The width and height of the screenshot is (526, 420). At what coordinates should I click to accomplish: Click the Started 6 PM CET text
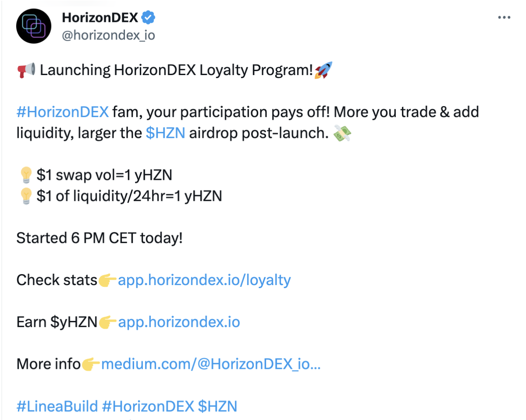coord(99,238)
